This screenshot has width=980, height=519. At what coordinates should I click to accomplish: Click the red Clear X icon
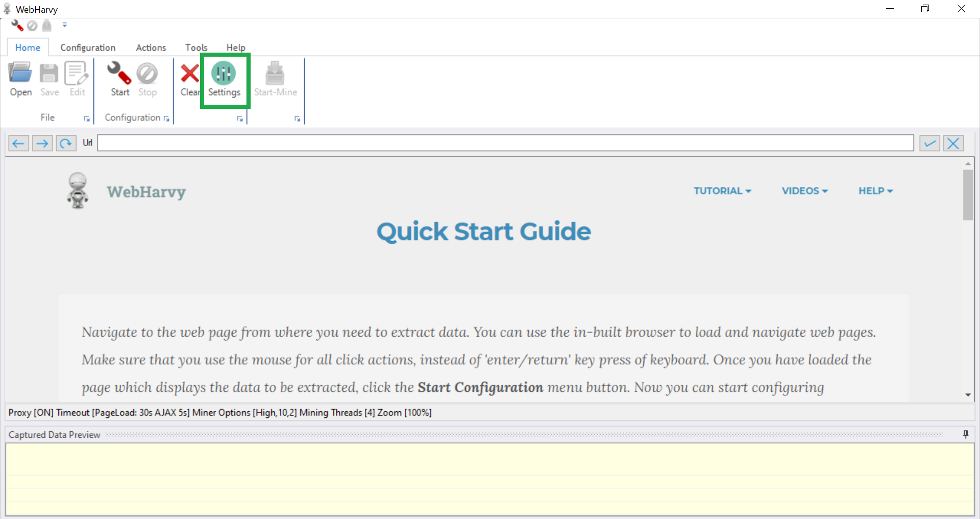point(189,74)
